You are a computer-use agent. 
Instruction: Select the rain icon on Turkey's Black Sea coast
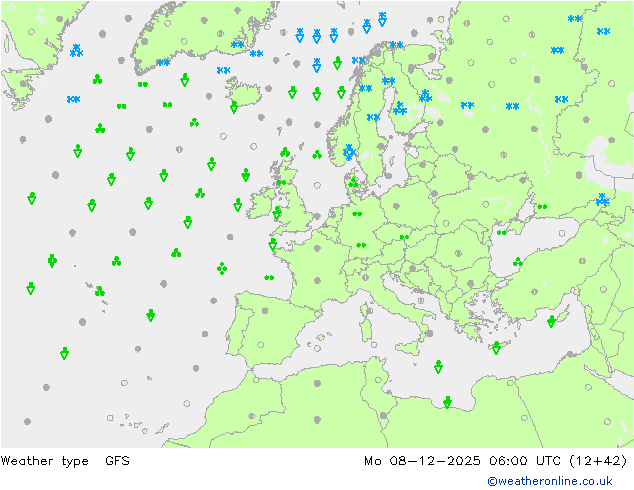point(518,263)
